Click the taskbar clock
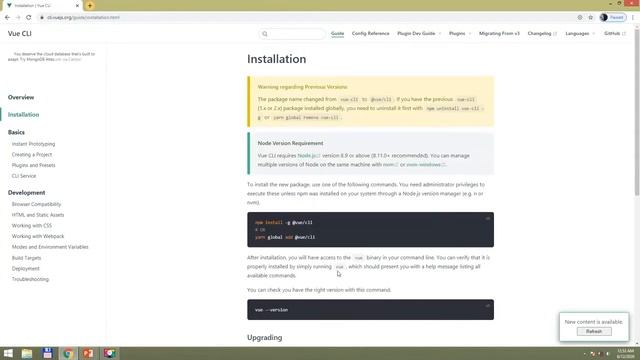Screen dimensions: 640x360 [x=626, y=353]
